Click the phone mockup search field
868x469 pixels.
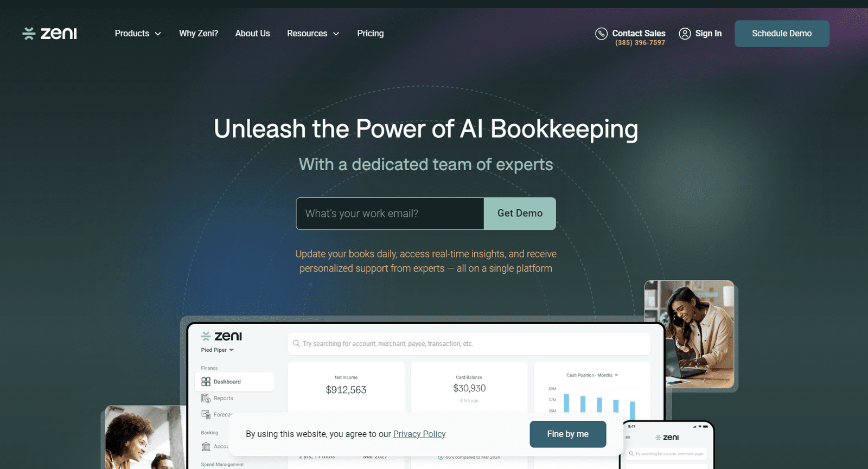point(667,454)
